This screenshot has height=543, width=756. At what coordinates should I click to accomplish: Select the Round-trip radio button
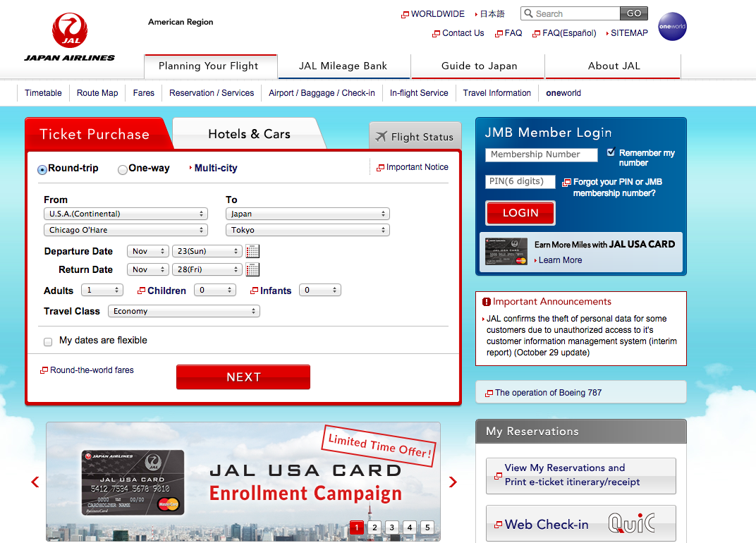pyautogui.click(x=42, y=169)
